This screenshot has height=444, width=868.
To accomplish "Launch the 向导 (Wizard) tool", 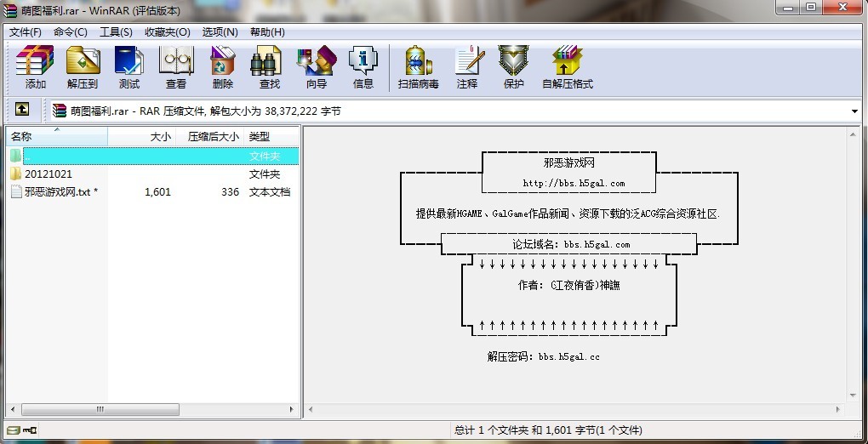I will pos(316,67).
